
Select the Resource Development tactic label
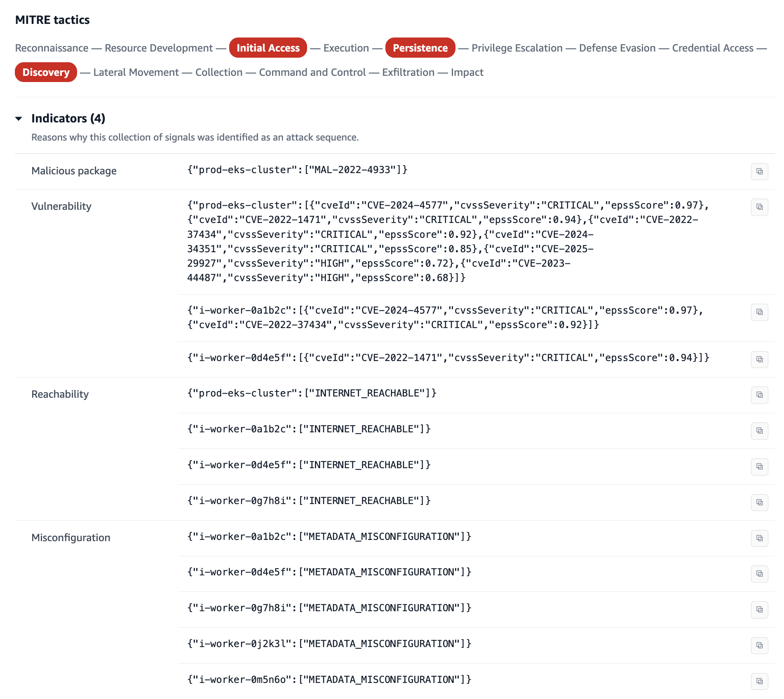click(159, 48)
